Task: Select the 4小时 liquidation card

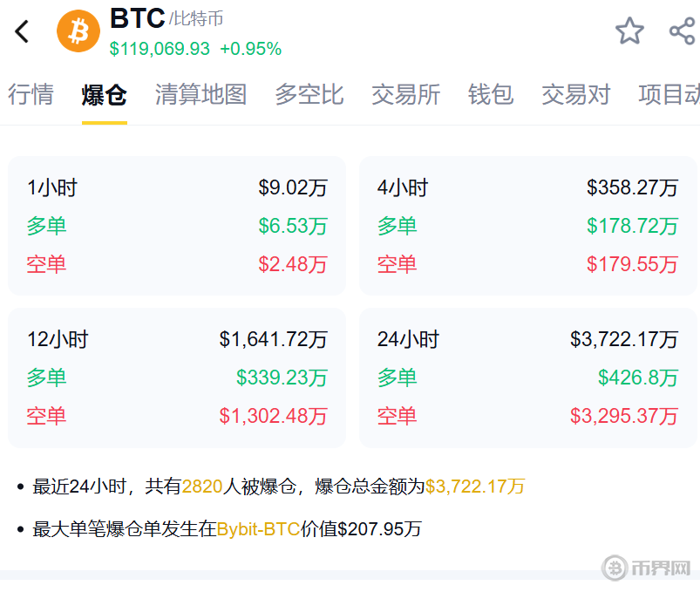Action: 527,226
